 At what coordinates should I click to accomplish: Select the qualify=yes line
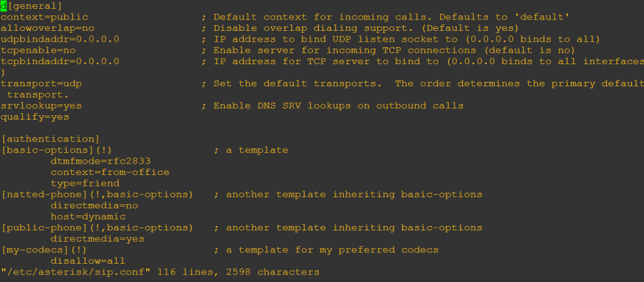35,117
